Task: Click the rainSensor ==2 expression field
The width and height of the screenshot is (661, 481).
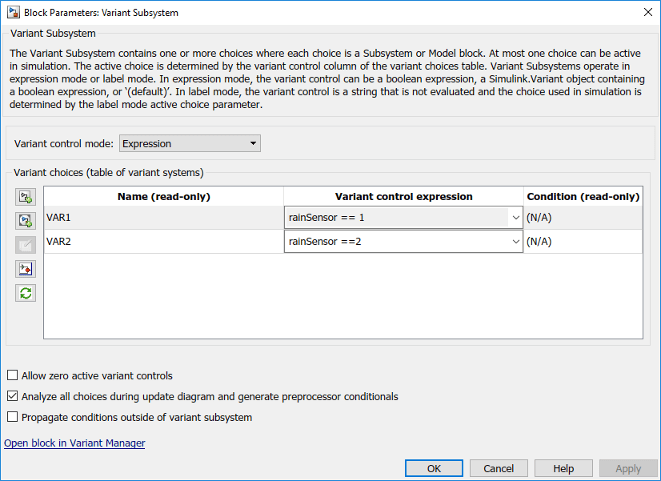Action: [396, 241]
